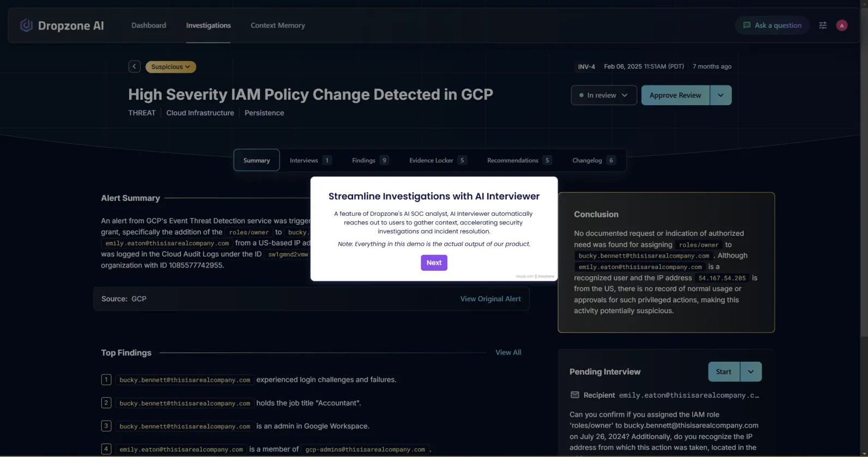This screenshot has height=457, width=868.
Task: Go to Investigations section
Action: pyautogui.click(x=208, y=26)
